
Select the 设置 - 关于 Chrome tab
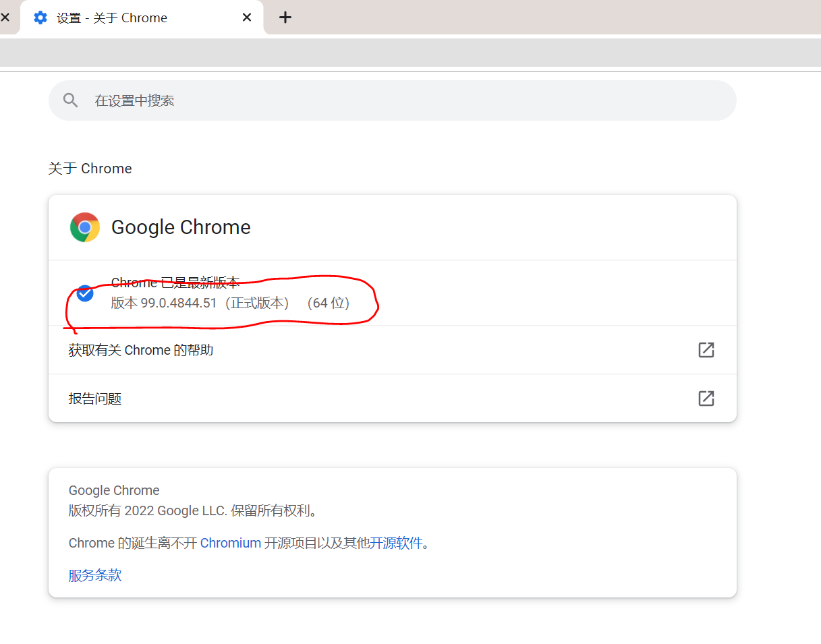(x=142, y=18)
